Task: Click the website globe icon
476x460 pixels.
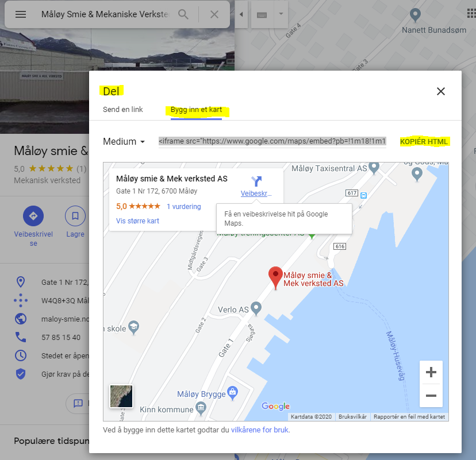Action: tap(21, 319)
